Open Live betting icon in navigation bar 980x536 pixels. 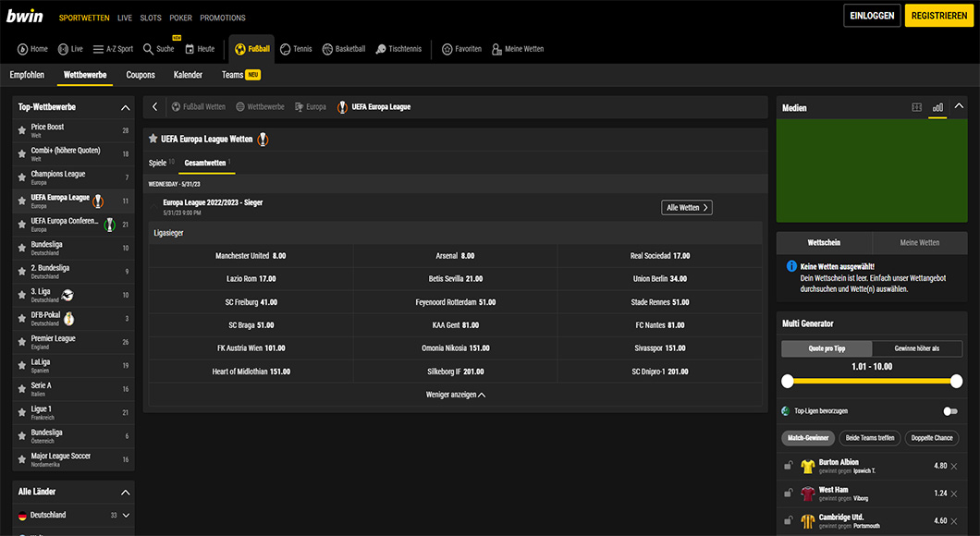point(63,49)
